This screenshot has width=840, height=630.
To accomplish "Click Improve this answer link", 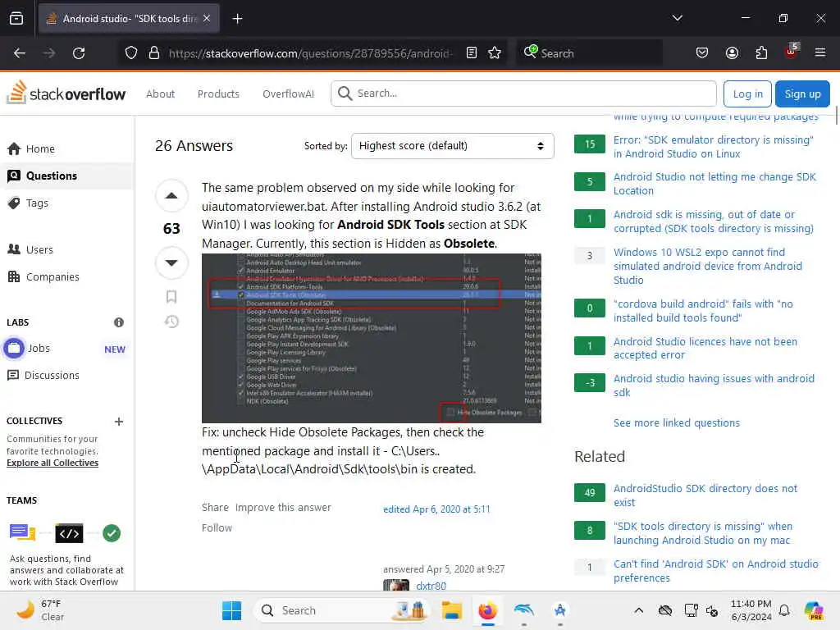I will pos(283,507).
